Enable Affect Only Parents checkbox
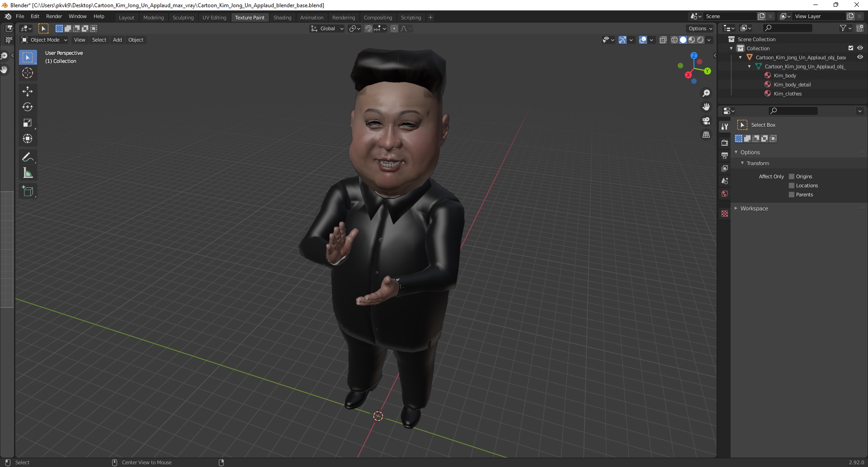The image size is (868, 467). point(792,195)
